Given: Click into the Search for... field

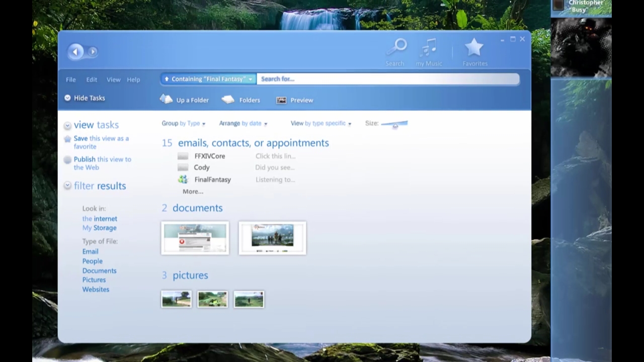Looking at the screenshot, I should tap(388, 79).
